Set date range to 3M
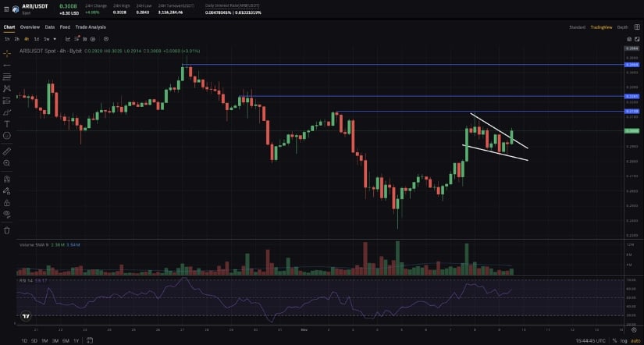 point(55,340)
